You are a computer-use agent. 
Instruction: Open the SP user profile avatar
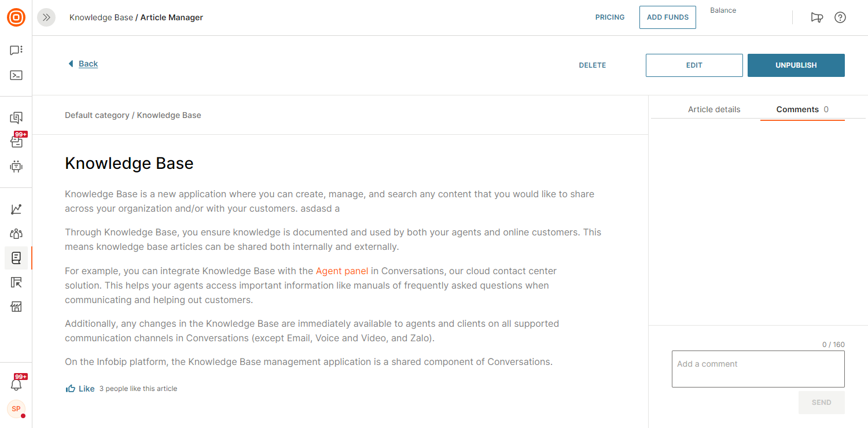16,409
